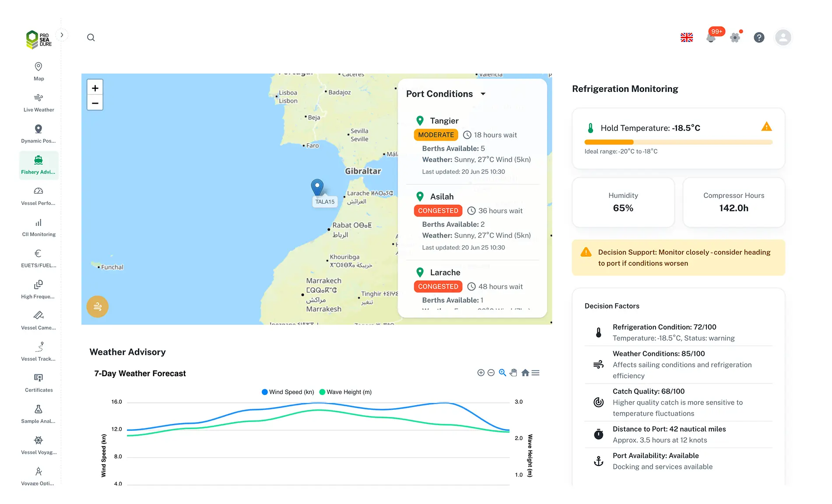Click the CONGESTED badge for Larache

tap(438, 286)
